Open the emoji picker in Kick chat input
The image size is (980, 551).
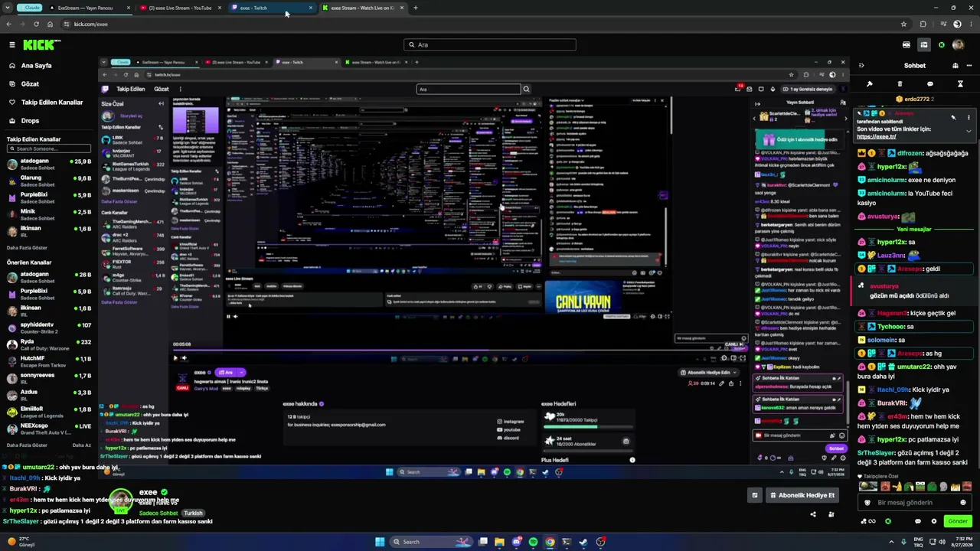[x=963, y=503]
